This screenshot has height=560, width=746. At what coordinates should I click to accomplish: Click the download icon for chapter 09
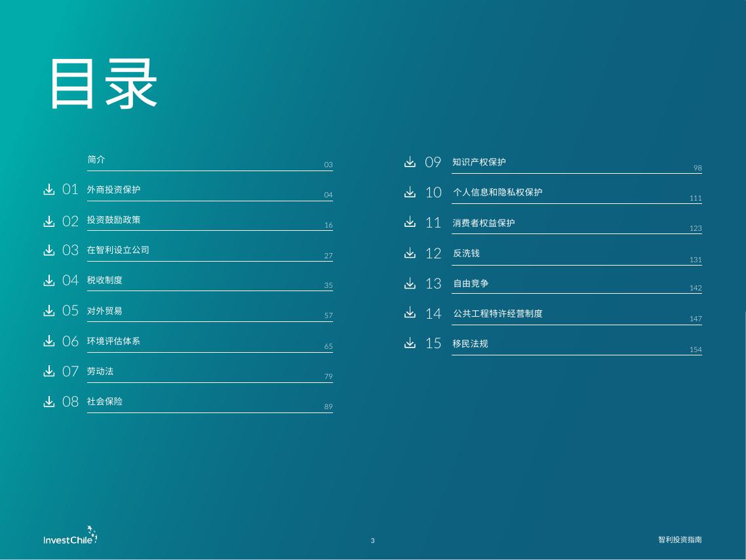coord(410,162)
